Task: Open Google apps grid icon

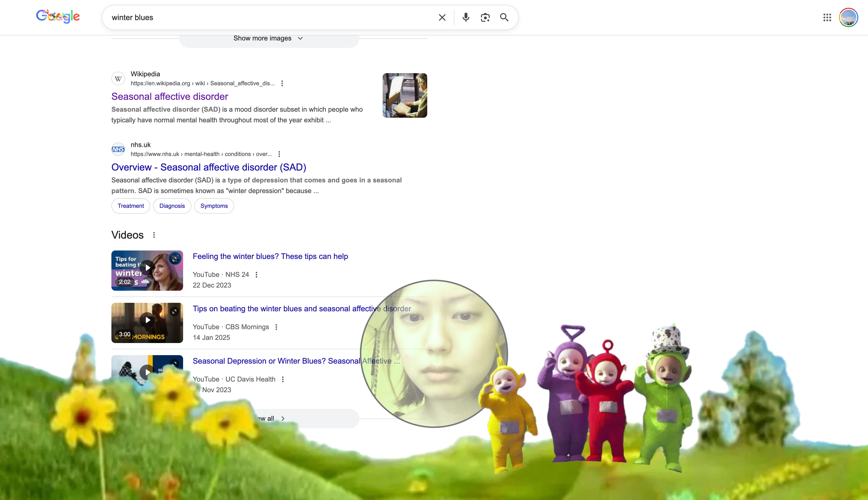Action: click(827, 17)
